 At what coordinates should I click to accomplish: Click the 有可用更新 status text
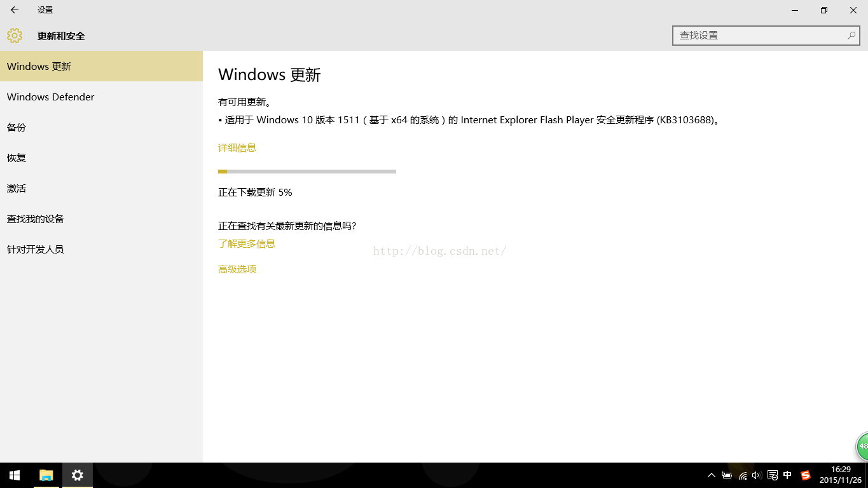245,102
